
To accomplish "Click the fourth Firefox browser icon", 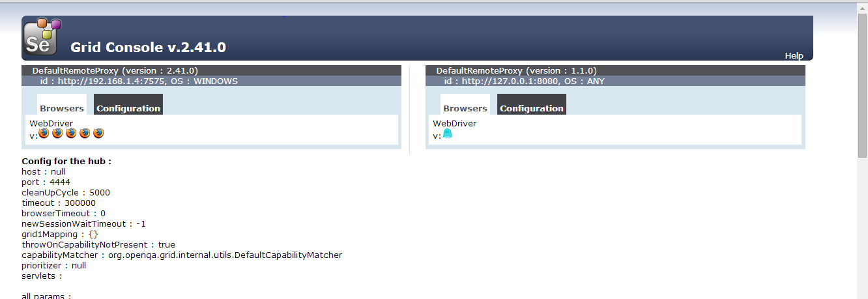I will (x=85, y=133).
